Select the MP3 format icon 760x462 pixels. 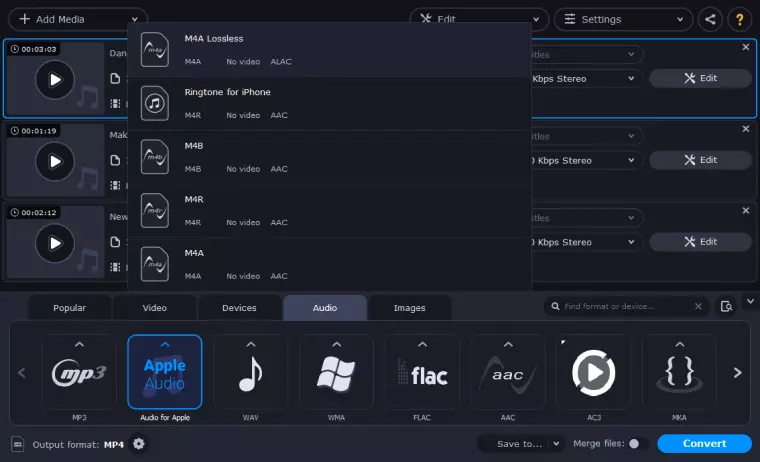79,372
